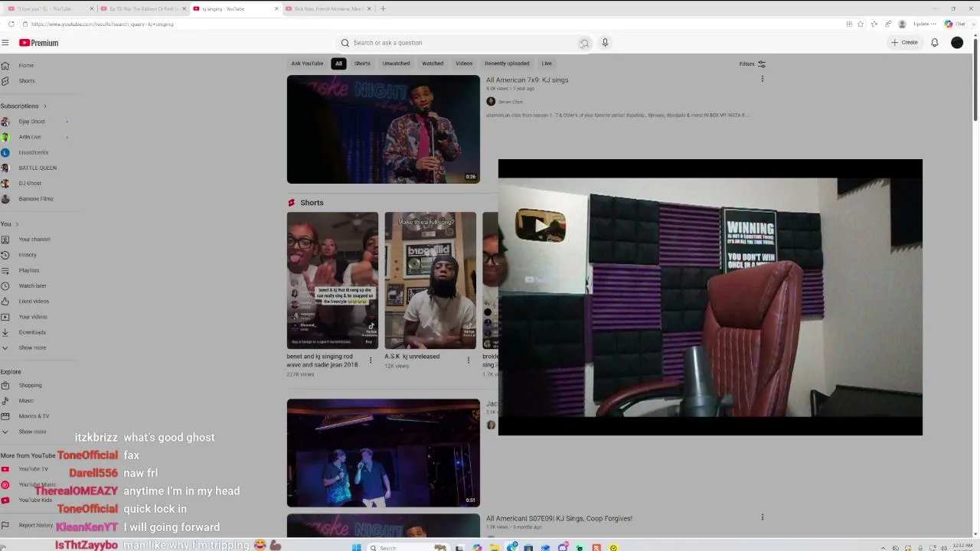Open the Music icon under Explore
Viewport: 980px width, 551px height.
[5, 401]
